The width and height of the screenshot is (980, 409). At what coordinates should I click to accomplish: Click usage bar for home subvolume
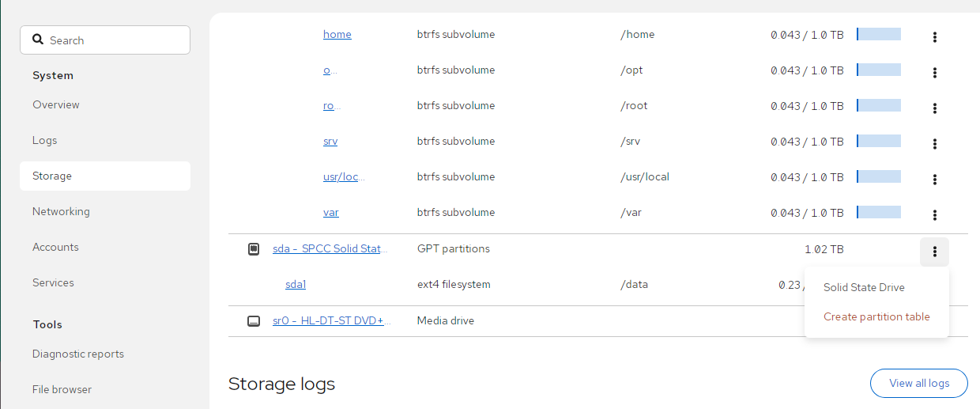[878, 34]
